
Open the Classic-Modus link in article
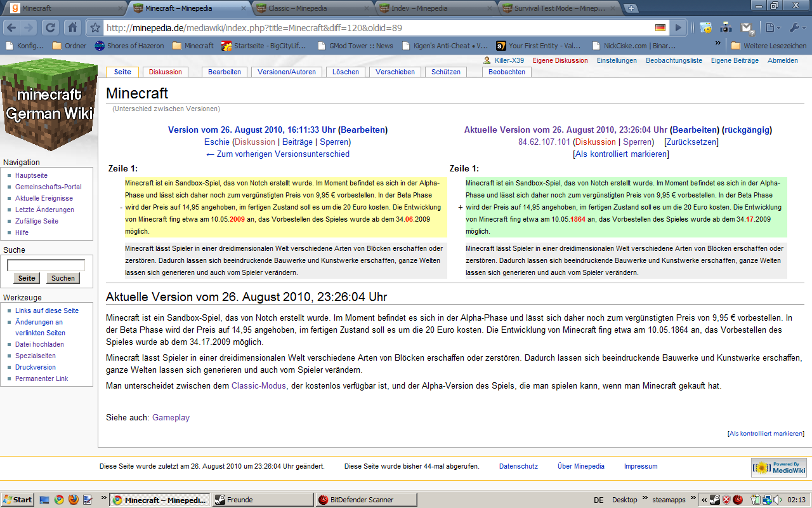coord(259,385)
